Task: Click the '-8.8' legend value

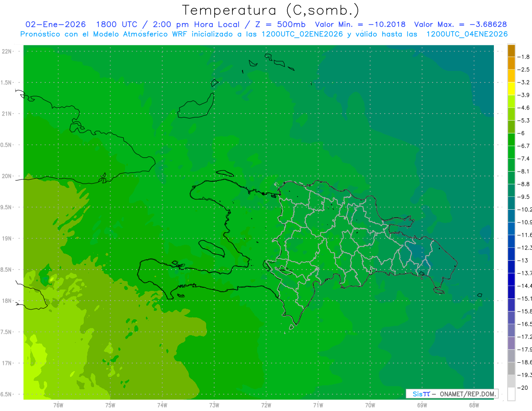Action: 524,184
